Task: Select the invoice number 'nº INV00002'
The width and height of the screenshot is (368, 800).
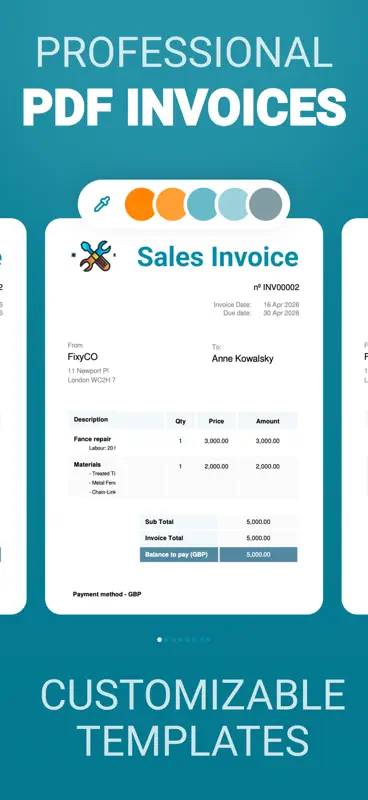Action: 276,287
